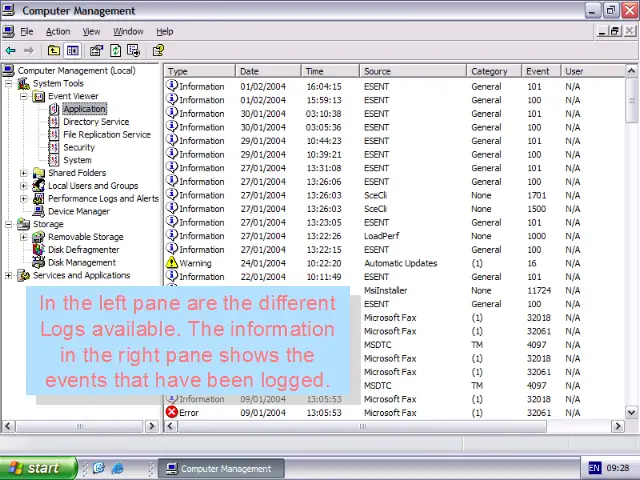Expand the Services and Applications node

click(9, 275)
